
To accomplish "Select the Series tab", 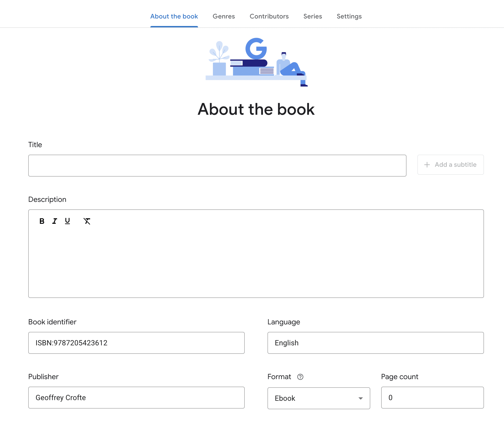I will pyautogui.click(x=312, y=16).
